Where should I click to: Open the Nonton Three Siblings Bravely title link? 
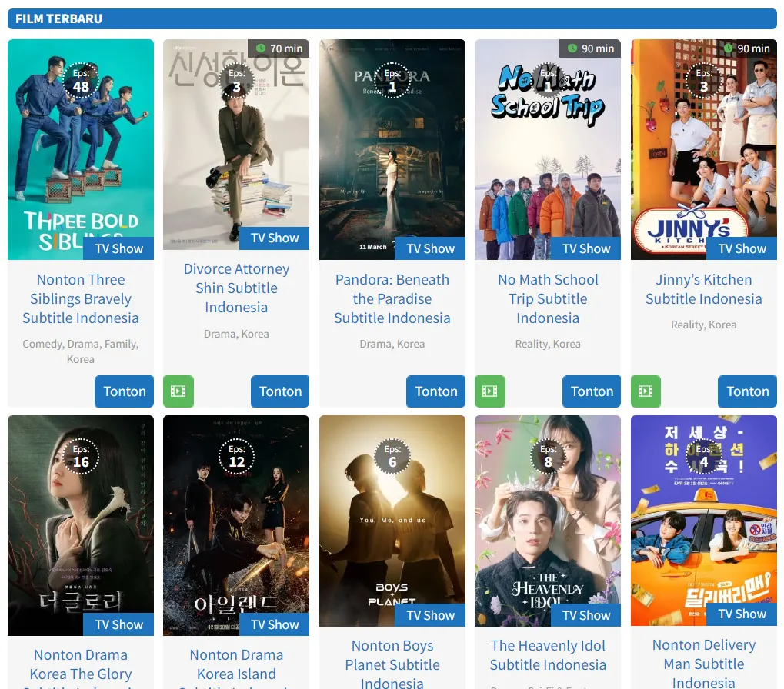point(81,299)
